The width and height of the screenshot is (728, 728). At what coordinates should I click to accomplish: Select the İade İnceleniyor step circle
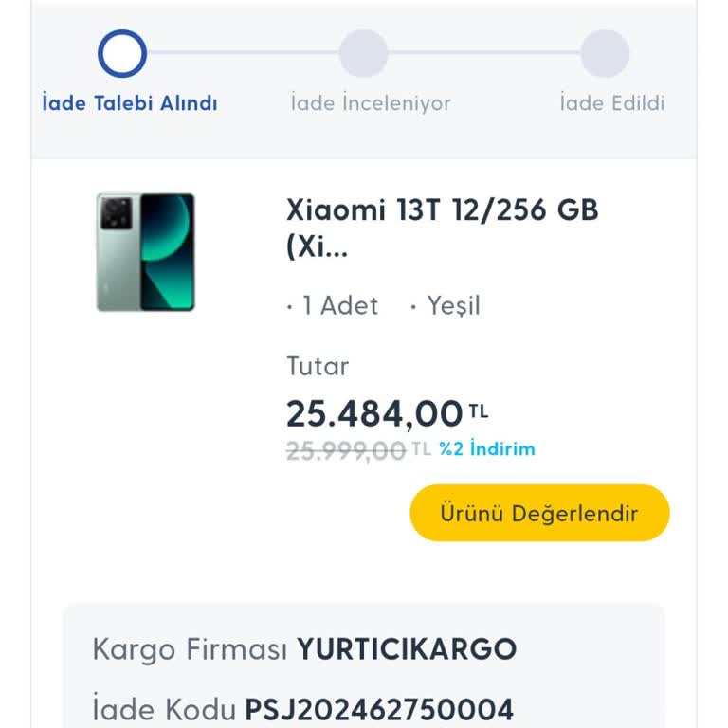364,53
